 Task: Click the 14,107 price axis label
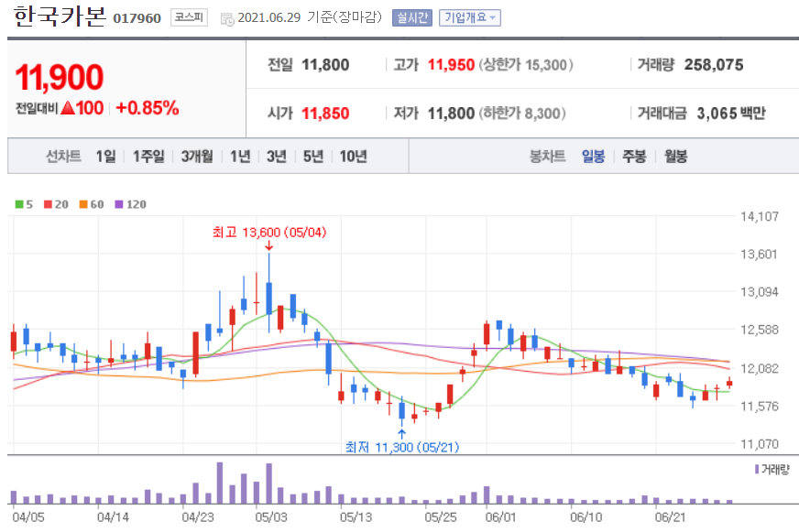(760, 216)
